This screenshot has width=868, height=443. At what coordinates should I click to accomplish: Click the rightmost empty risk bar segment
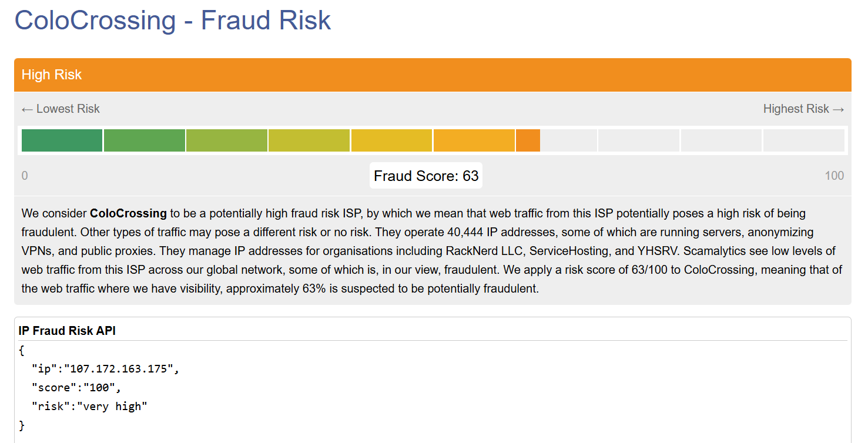pyautogui.click(x=803, y=140)
